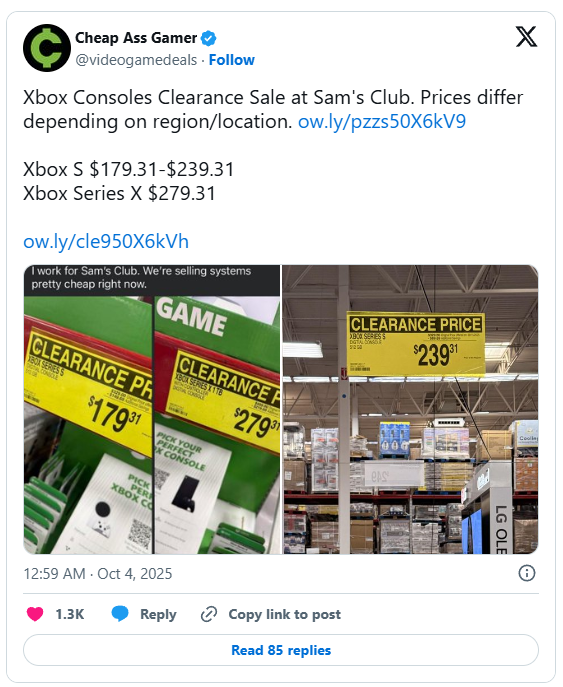Click the 1.3K likes count

pos(70,614)
